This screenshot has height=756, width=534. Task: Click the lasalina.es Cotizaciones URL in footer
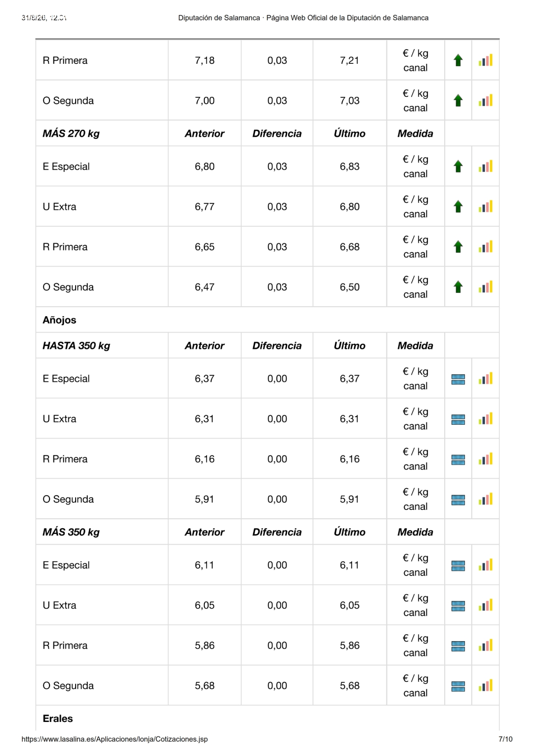[115, 739]
